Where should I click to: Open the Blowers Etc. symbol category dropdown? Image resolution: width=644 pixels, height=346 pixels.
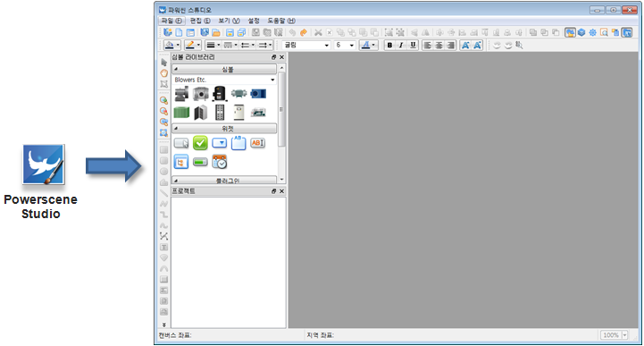click(x=224, y=80)
